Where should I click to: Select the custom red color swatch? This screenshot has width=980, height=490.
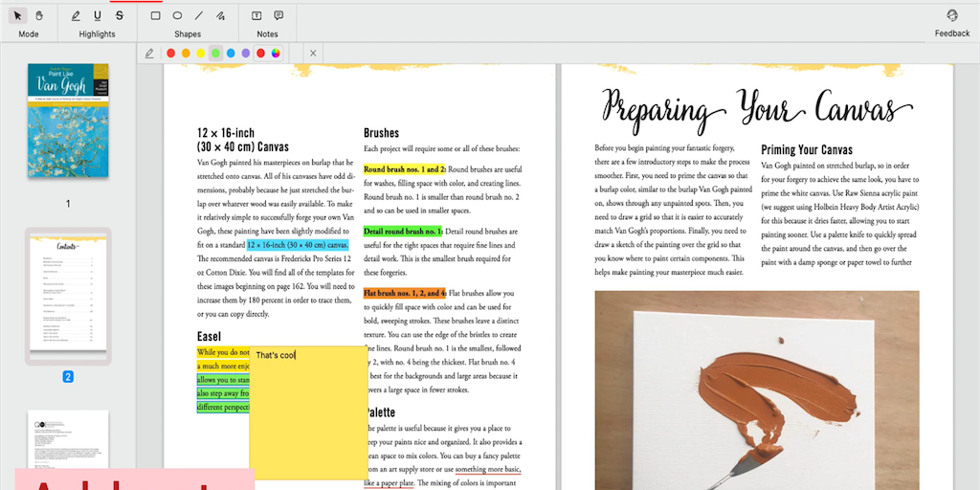(x=260, y=54)
